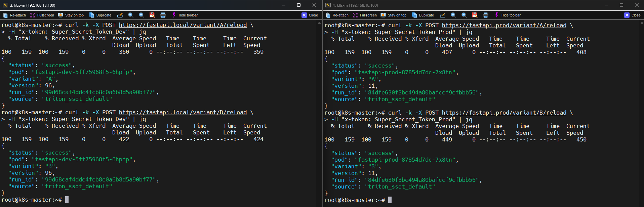Toggle Stay on top in window 3

tap(71, 15)
